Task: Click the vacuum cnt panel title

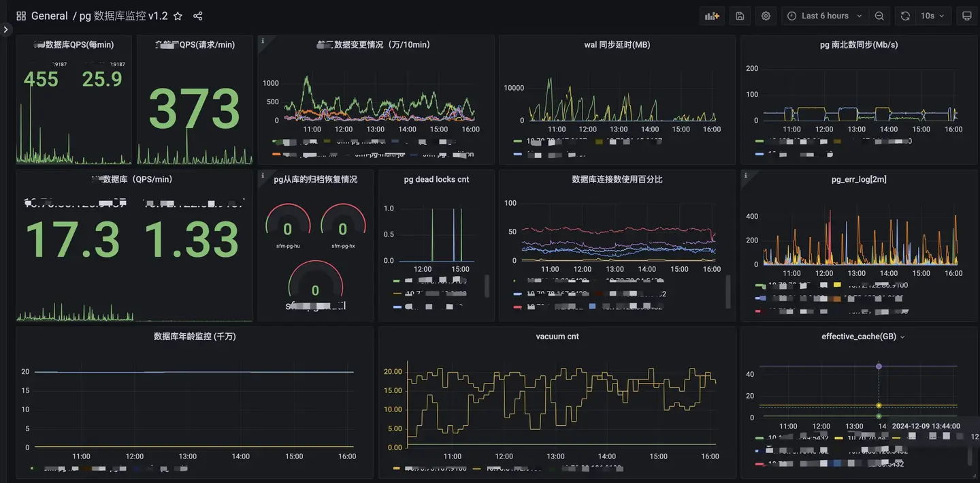Action: (x=557, y=337)
